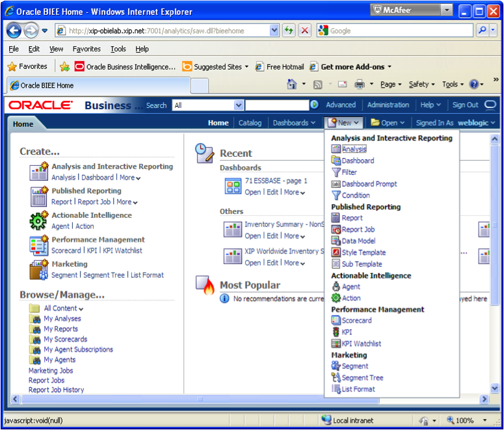The height and width of the screenshot is (430, 504).
Task: Expand More under Published Reporting
Action: [x=127, y=202]
